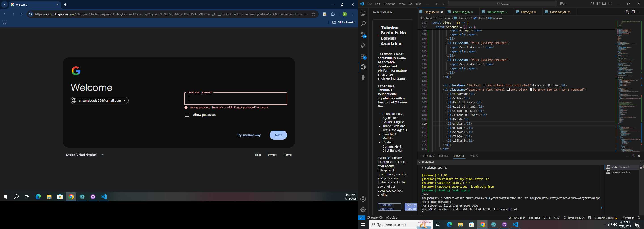Go back using VS Code title bar arrow
Viewport: 644px width, 229px height.
437,4
